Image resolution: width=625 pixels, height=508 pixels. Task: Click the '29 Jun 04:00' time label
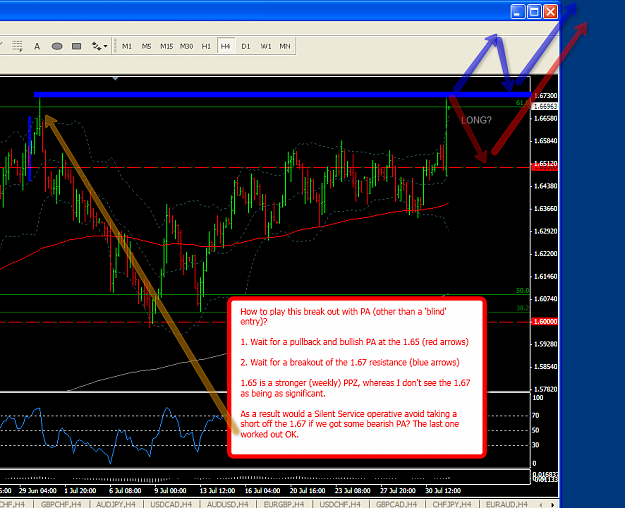point(38,490)
